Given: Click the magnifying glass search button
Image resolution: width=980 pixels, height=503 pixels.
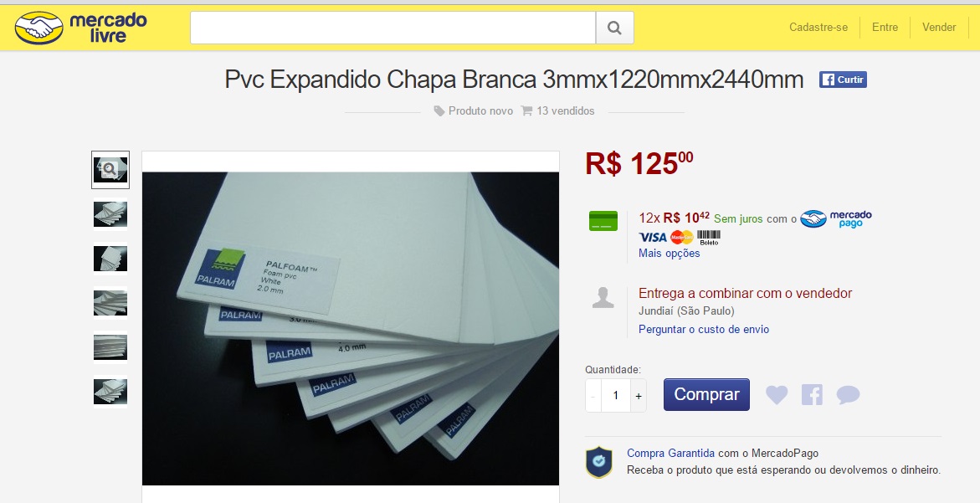Looking at the screenshot, I should pos(614,28).
